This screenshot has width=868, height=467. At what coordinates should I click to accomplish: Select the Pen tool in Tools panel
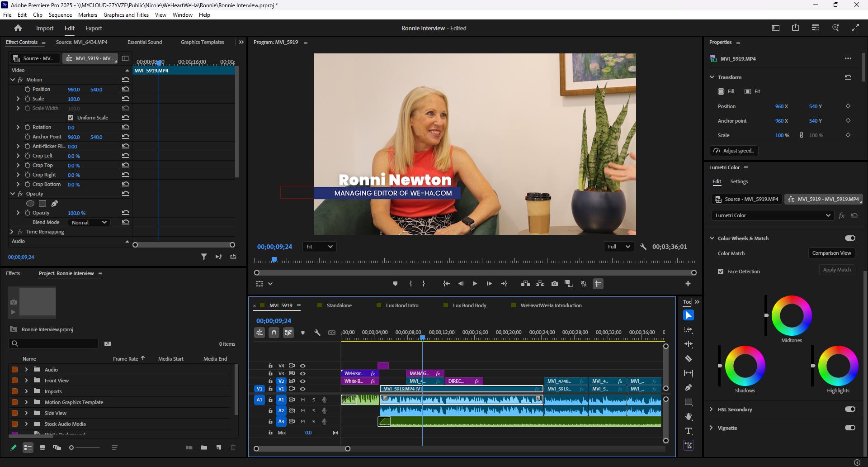(x=688, y=387)
